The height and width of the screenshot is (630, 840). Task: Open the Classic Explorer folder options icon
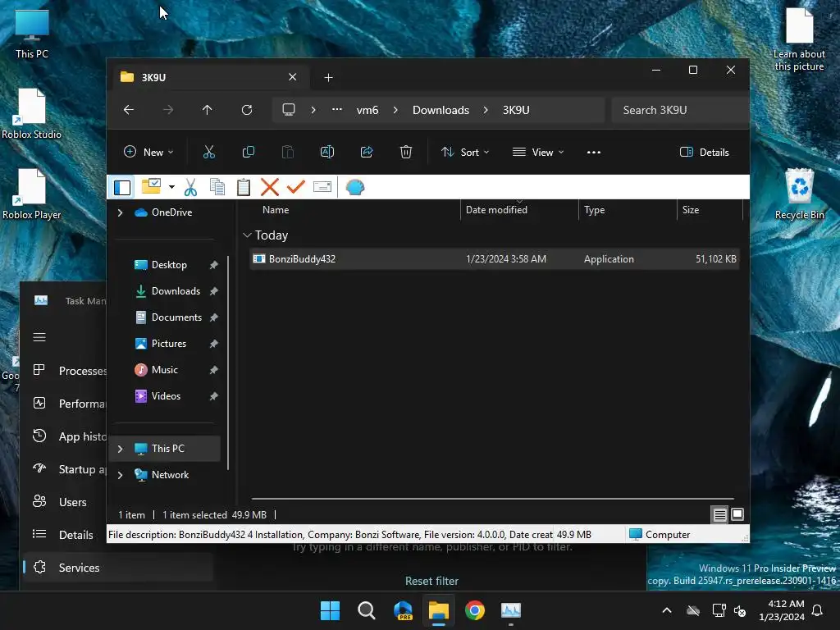151,186
